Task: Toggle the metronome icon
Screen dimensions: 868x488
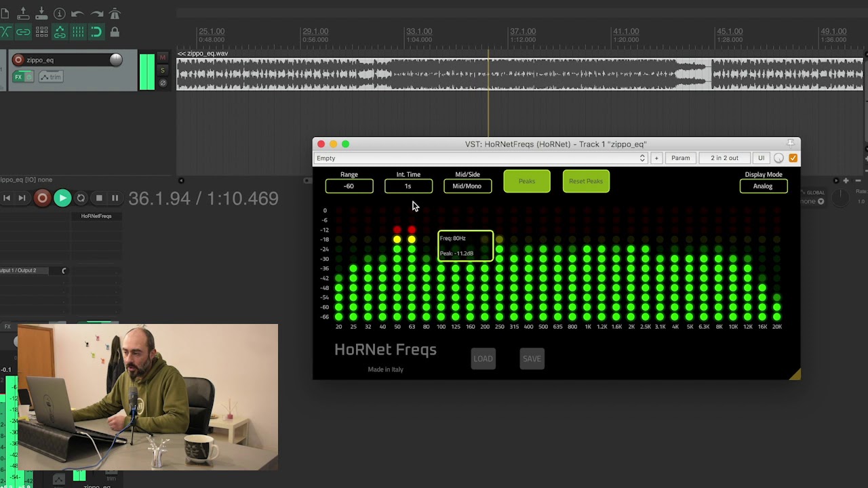Action: coord(115,14)
